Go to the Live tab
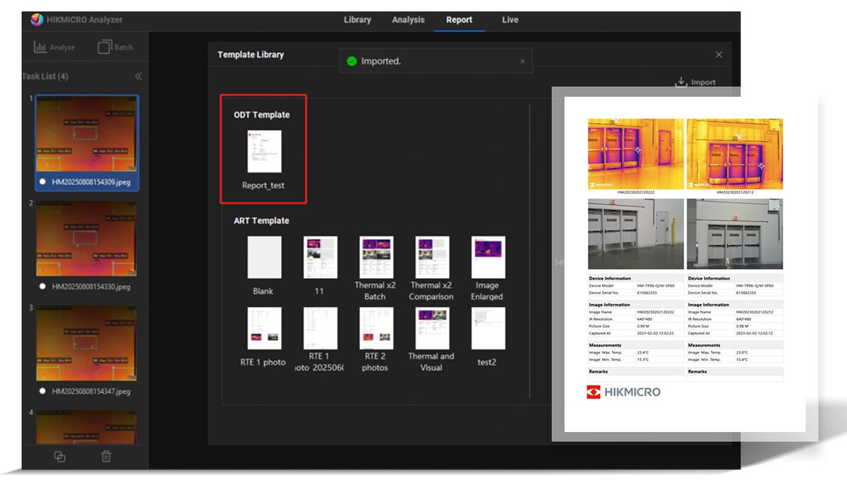 pyautogui.click(x=510, y=20)
